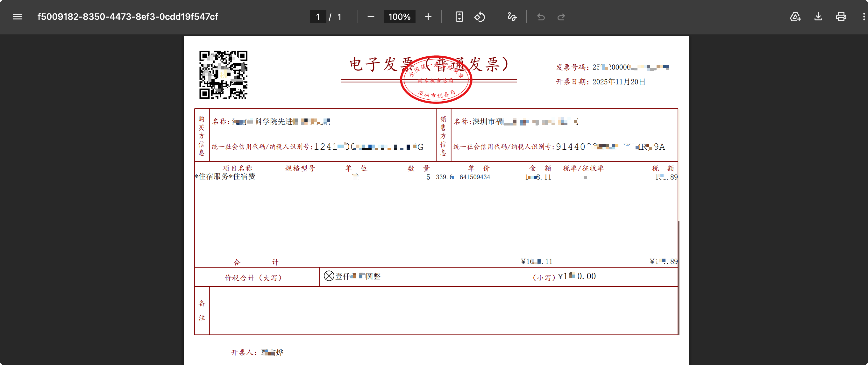Rotate the invoice counterclockwise

coord(480,17)
